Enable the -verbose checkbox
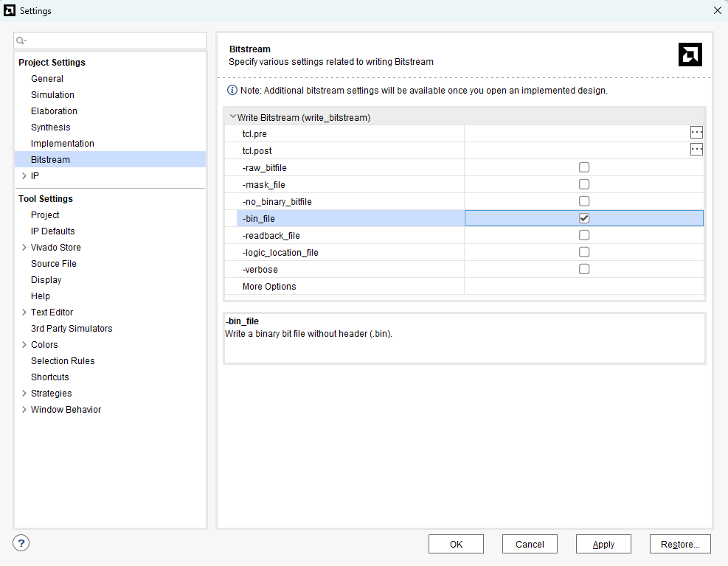The height and width of the screenshot is (566, 728). coord(584,269)
